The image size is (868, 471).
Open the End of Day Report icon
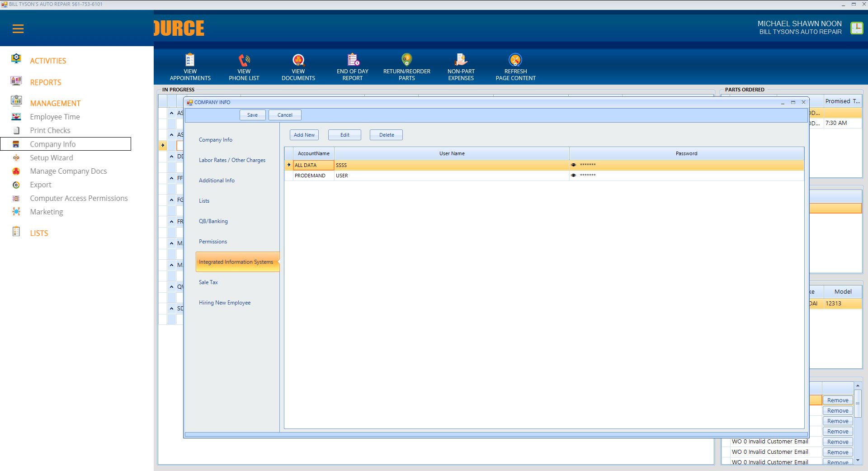pyautogui.click(x=353, y=60)
